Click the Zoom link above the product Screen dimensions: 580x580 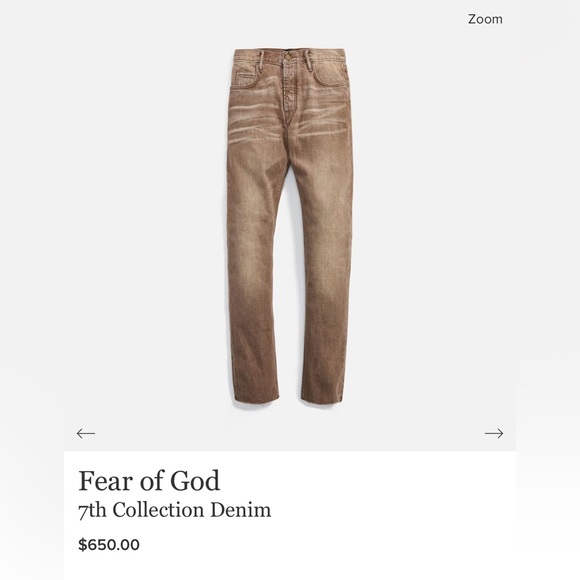485,19
